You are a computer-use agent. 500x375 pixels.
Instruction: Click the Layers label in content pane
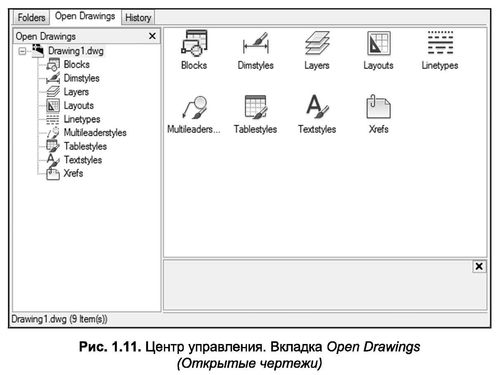point(317,65)
